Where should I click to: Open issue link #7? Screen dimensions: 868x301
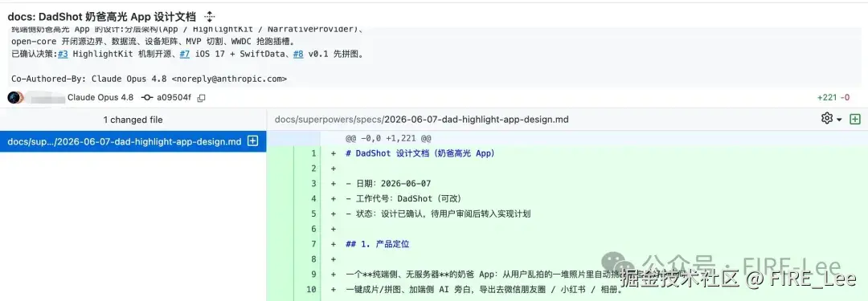tap(184, 55)
